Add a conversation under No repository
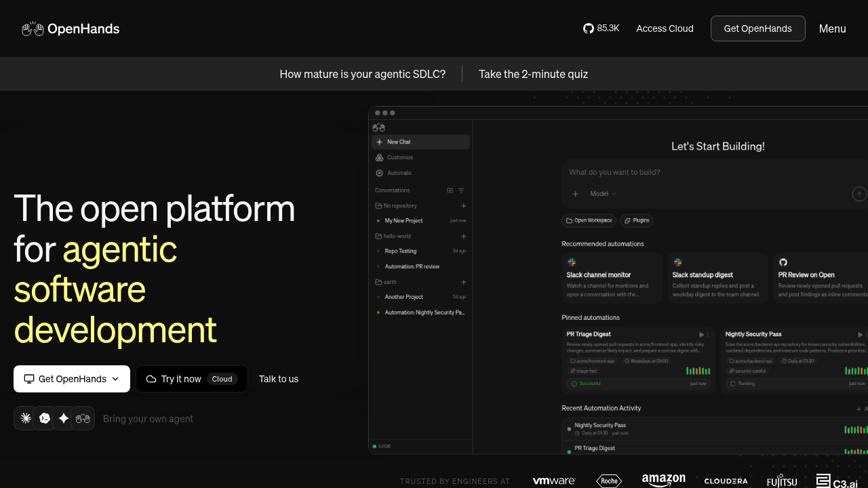The width and height of the screenshot is (868, 488). click(464, 206)
